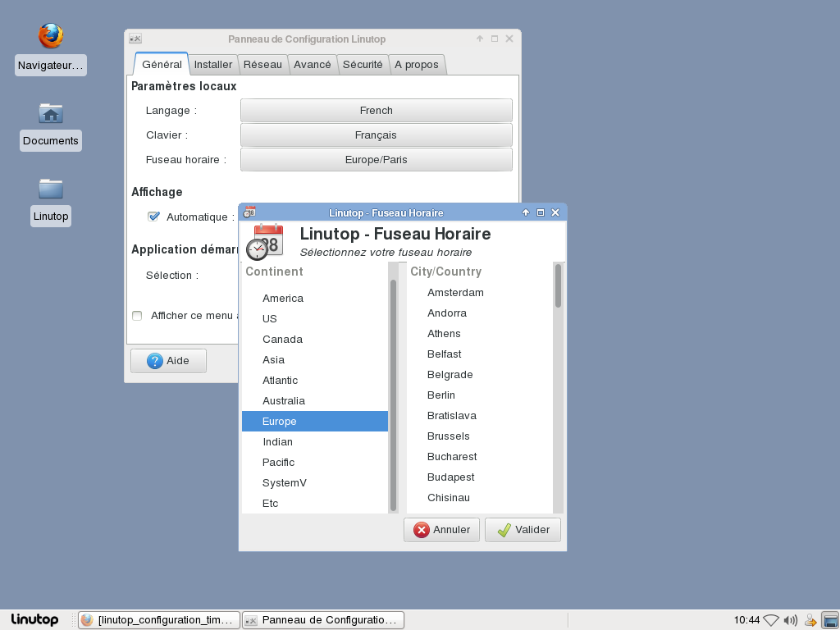
Task: Switch to the Avancé tab
Action: (x=313, y=65)
